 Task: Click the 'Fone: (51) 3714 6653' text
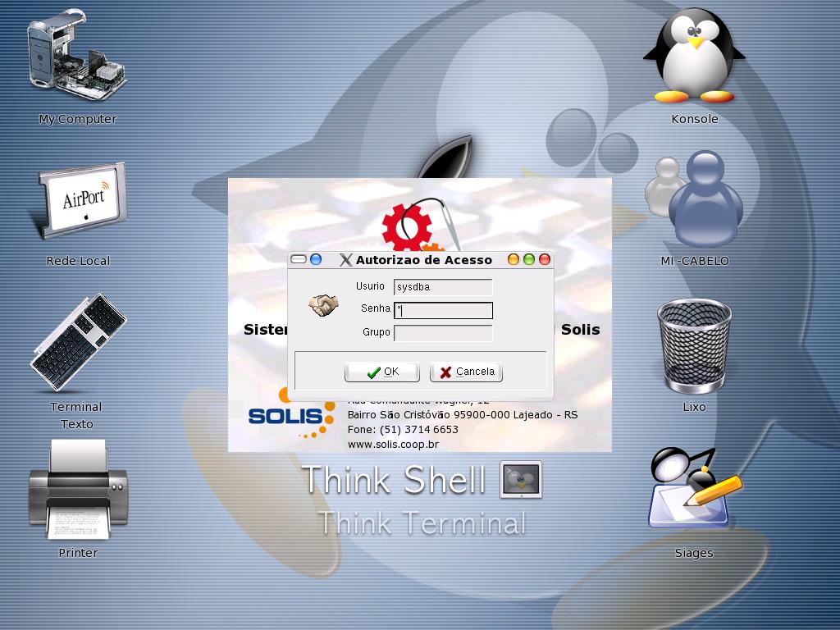[x=403, y=430]
